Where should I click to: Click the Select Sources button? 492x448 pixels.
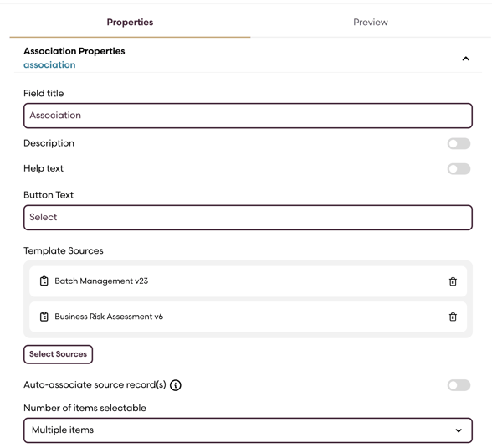[58, 354]
